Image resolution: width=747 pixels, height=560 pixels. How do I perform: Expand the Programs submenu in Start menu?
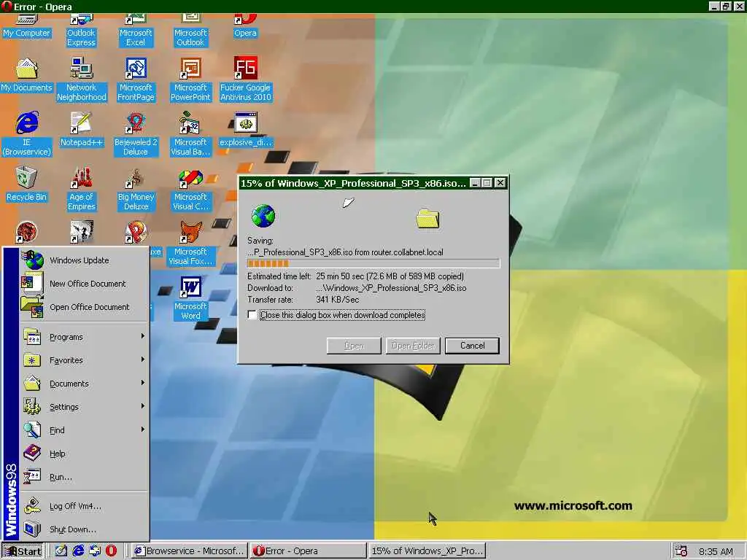click(x=84, y=337)
